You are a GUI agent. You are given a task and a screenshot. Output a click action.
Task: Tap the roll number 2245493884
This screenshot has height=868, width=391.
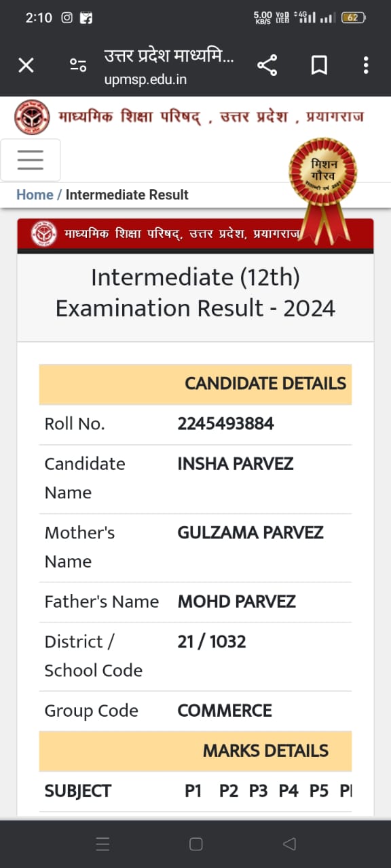pos(225,424)
